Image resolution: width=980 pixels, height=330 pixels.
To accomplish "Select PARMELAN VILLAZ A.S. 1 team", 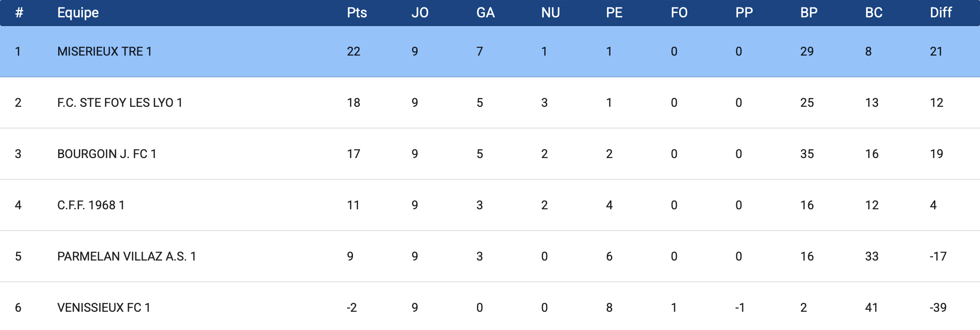I will pyautogui.click(x=127, y=256).
